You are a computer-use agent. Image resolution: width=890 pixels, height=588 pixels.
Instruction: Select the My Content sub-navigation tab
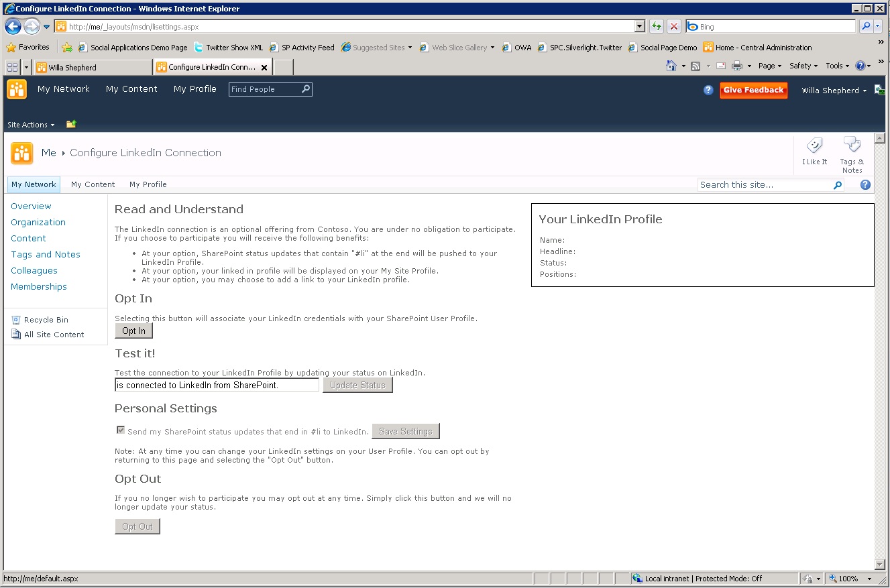click(93, 184)
